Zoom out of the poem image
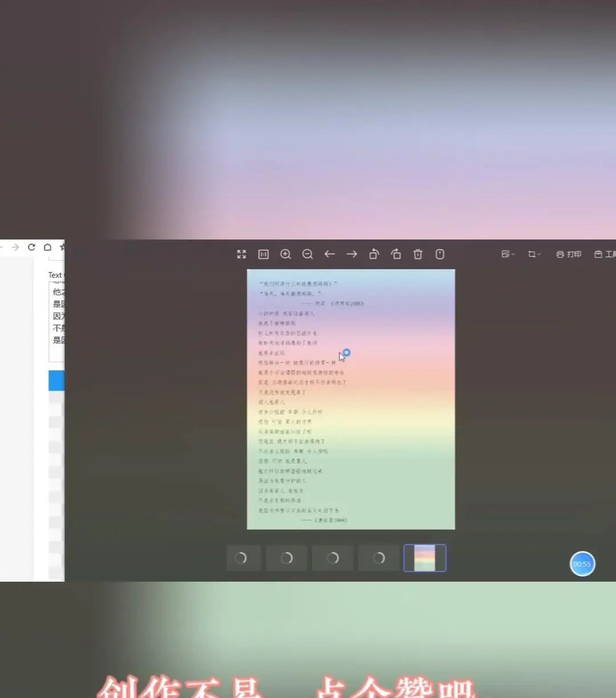This screenshot has height=698, width=616. (x=307, y=254)
